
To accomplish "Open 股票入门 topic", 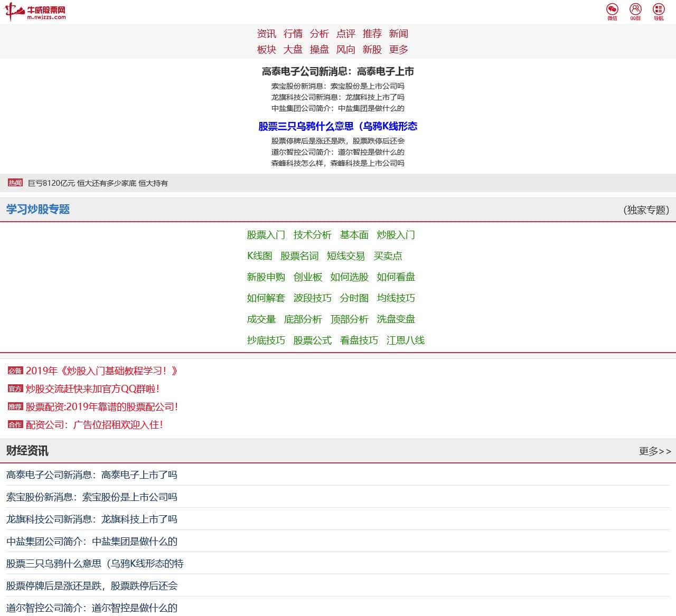I will point(266,235).
